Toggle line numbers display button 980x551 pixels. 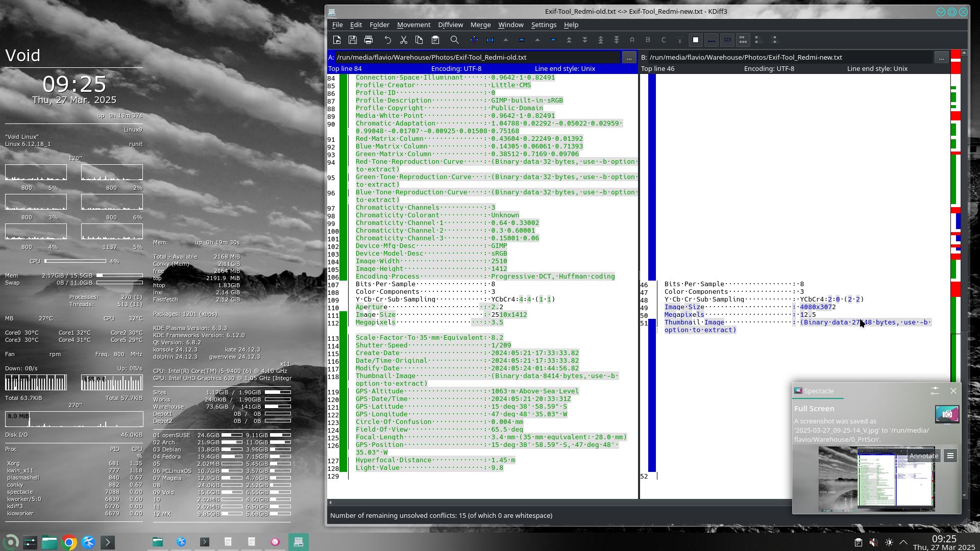[x=727, y=40]
